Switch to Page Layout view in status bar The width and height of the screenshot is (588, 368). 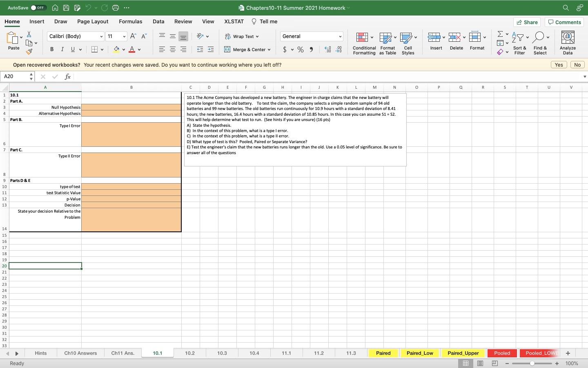pos(480,364)
